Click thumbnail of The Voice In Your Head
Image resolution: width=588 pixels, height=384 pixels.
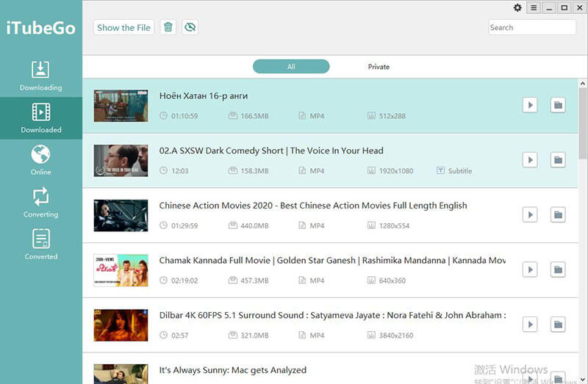tap(121, 161)
